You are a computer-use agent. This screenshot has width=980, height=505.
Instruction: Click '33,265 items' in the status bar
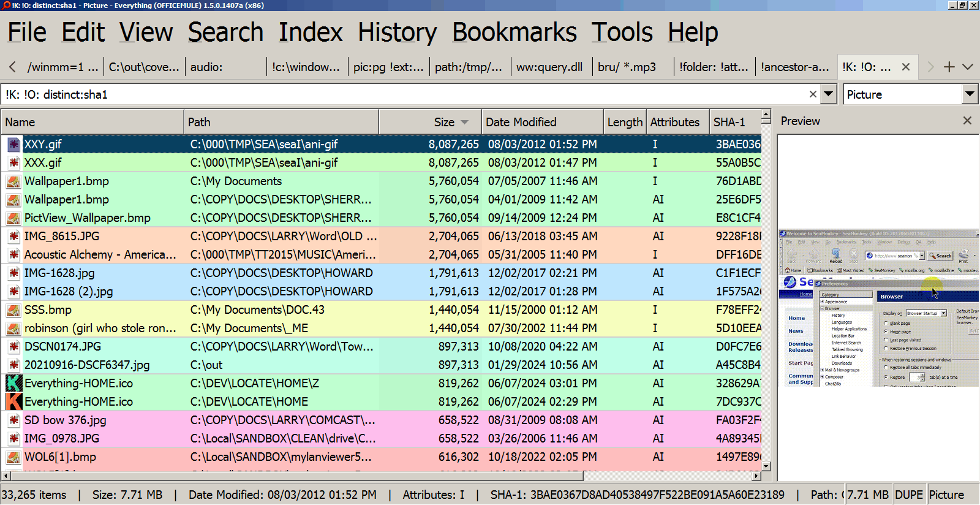[34, 495]
